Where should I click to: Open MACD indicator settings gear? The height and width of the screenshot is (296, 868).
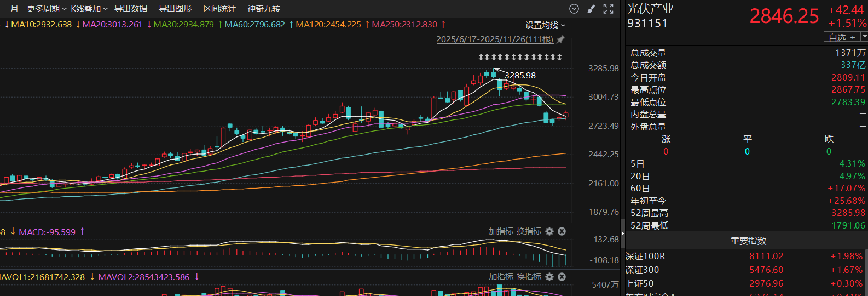tap(549, 231)
